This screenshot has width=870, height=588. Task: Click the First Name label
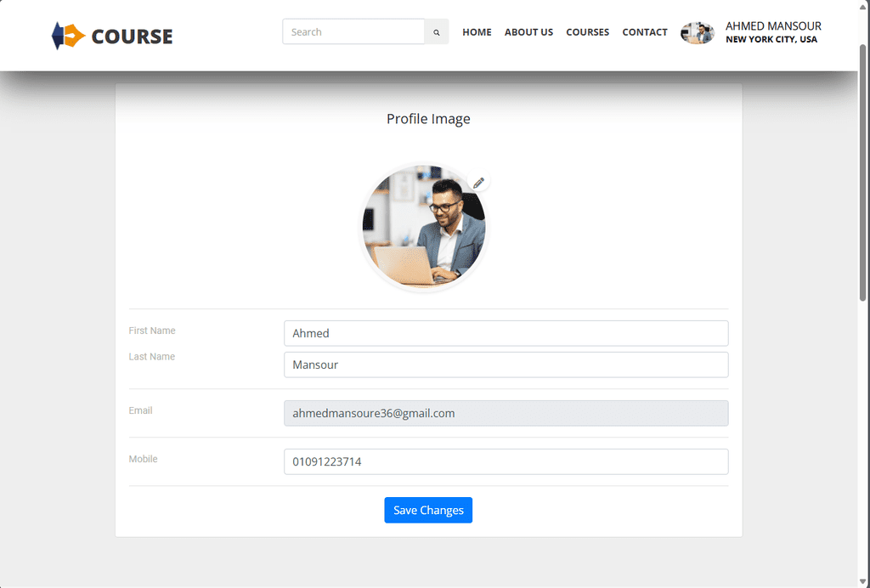click(152, 331)
